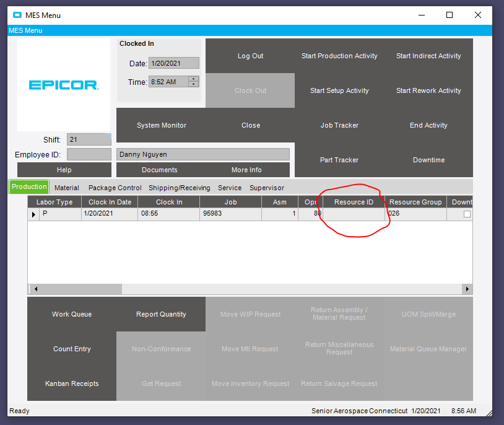Switch to the Production tab
504x425 pixels.
(29, 187)
